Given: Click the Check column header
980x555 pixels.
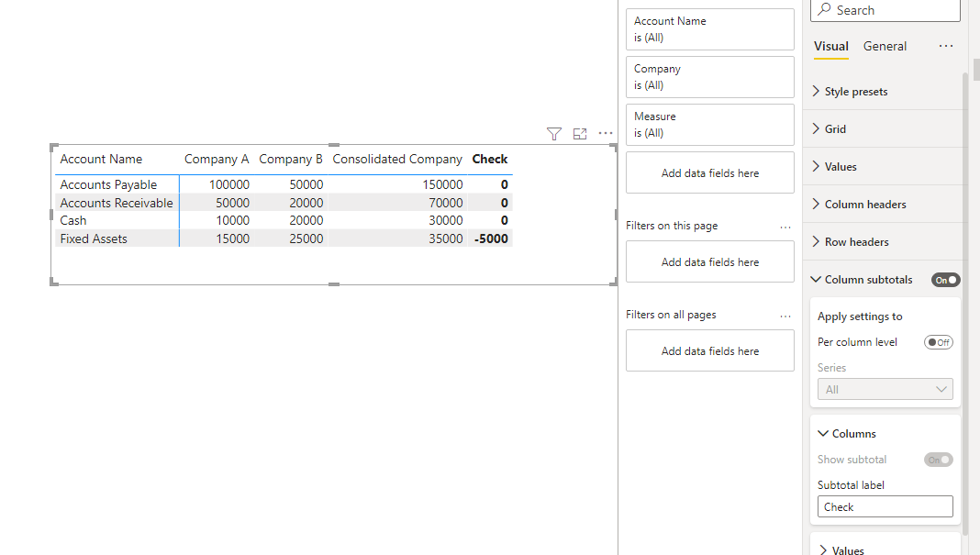Looking at the screenshot, I should click(490, 160).
